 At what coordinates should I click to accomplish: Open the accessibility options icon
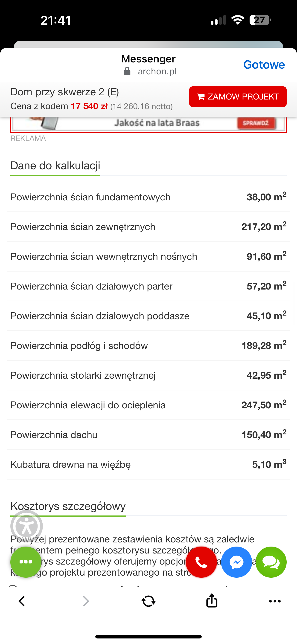[x=26, y=526]
